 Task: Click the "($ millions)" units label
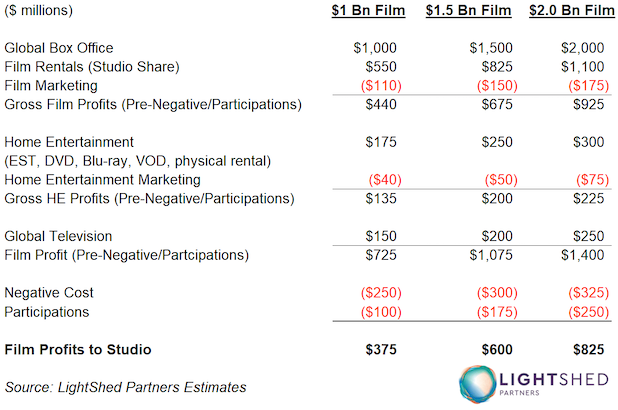39,12
